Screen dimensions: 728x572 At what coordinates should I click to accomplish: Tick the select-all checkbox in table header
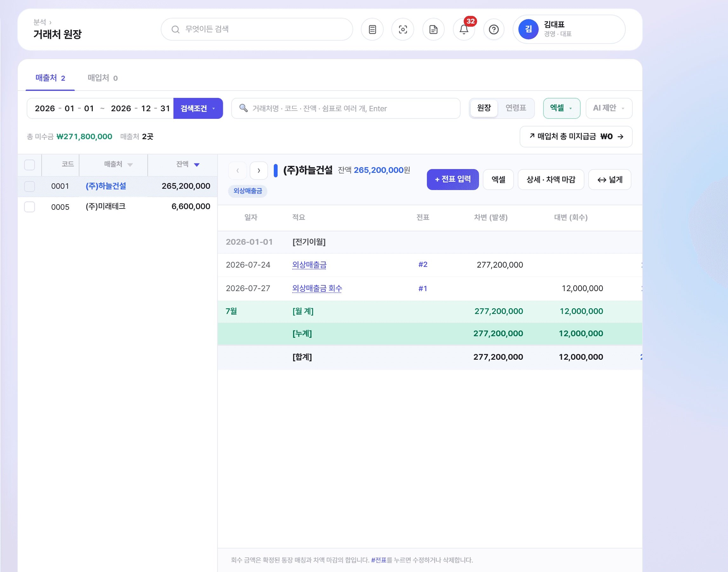[30, 165]
